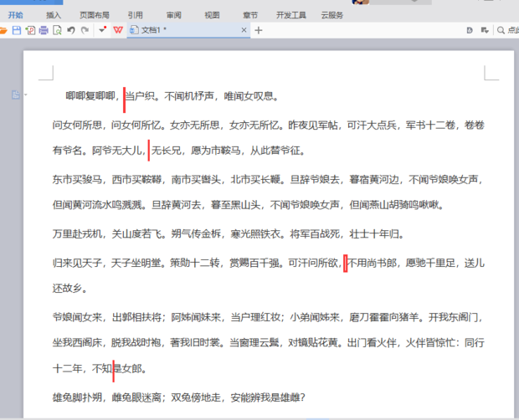Viewport: 519px width, 420px height.
Task: Select the 文档1 document tab
Action: (x=188, y=30)
